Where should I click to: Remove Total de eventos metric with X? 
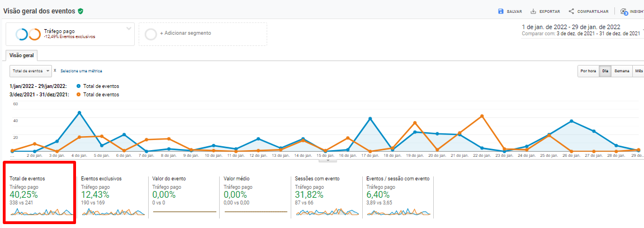(x=56, y=71)
